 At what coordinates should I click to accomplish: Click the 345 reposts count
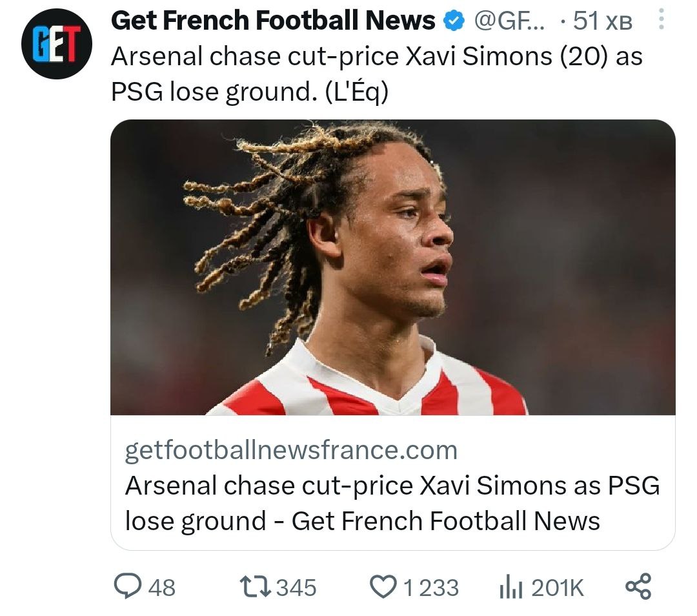[x=296, y=588]
